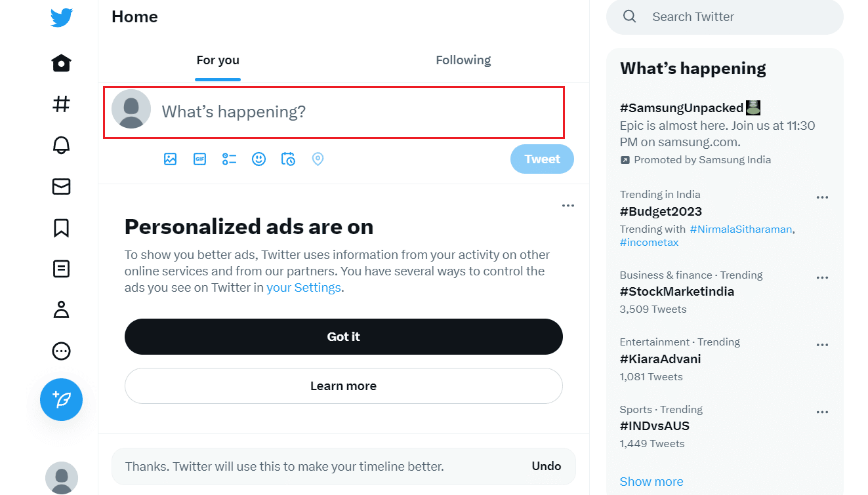This screenshot has height=495, width=868.
Task: Click the Got it button
Action: point(344,336)
